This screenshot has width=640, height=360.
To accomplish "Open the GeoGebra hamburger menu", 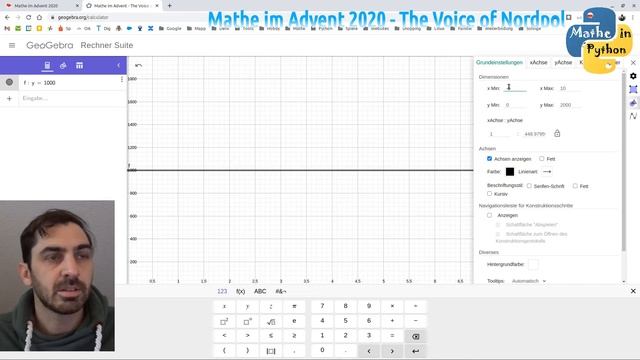I will [12, 45].
